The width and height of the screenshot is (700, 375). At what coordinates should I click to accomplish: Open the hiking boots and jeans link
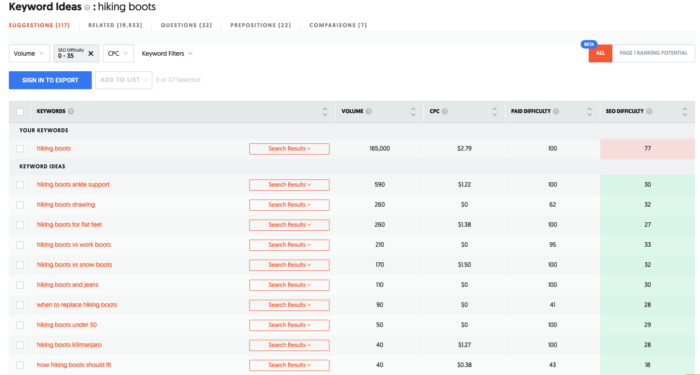click(x=67, y=284)
